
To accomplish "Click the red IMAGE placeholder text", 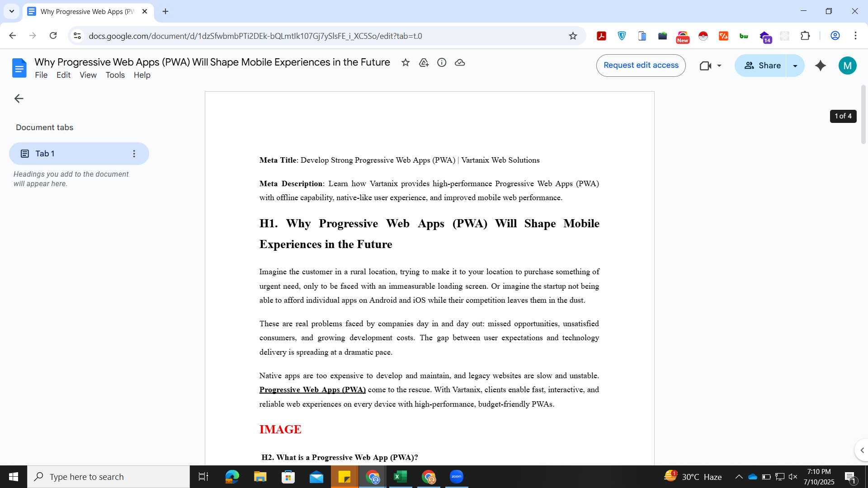I will 280,429.
